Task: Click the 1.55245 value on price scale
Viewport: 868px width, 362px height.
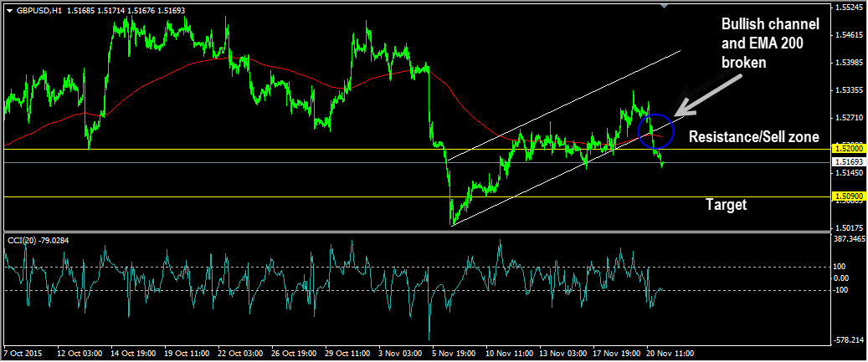Action: (x=849, y=8)
